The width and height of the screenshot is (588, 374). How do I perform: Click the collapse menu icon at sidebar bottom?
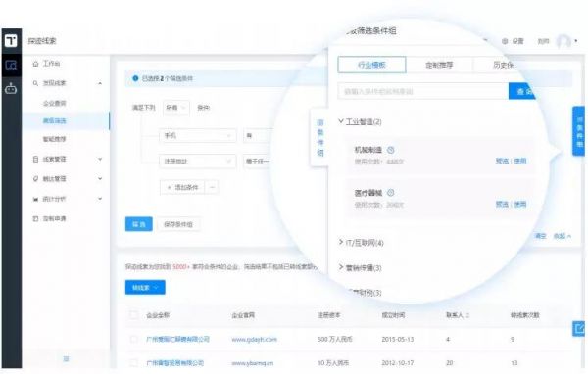coord(66,359)
